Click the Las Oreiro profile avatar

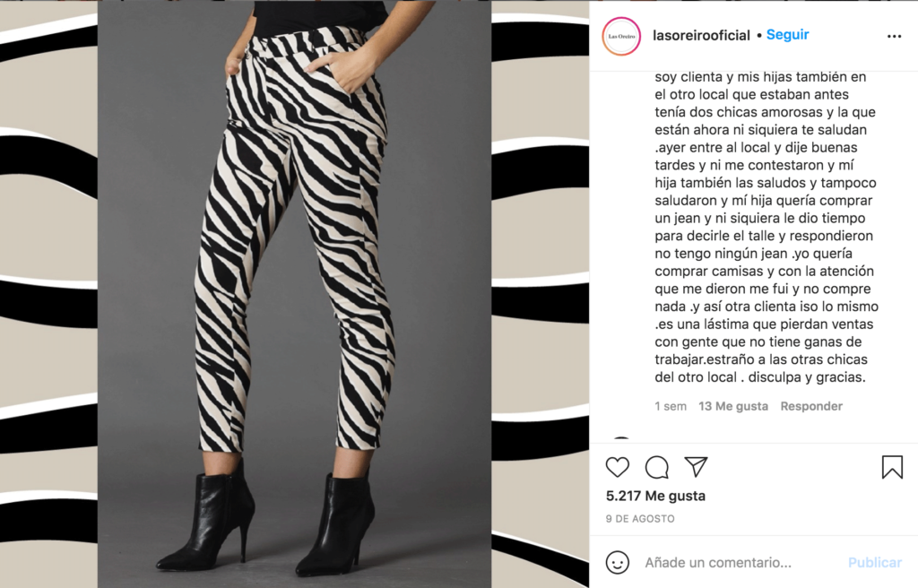pos(621,37)
